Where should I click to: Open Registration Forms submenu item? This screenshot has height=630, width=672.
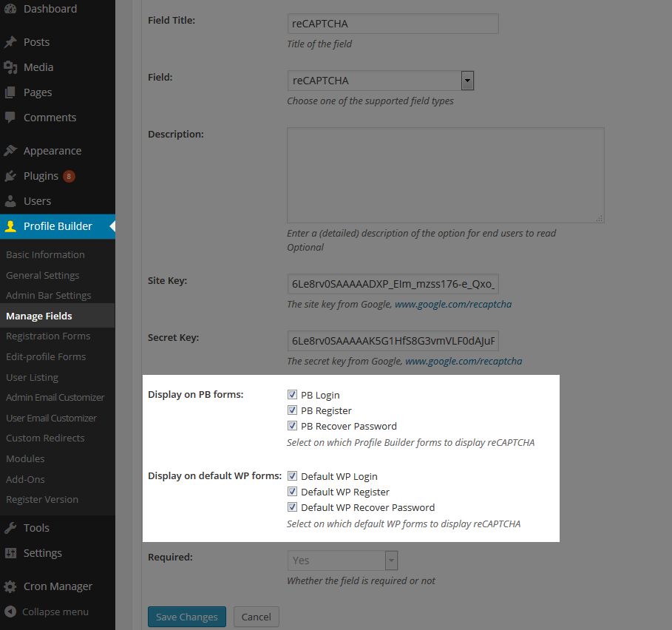(x=48, y=336)
